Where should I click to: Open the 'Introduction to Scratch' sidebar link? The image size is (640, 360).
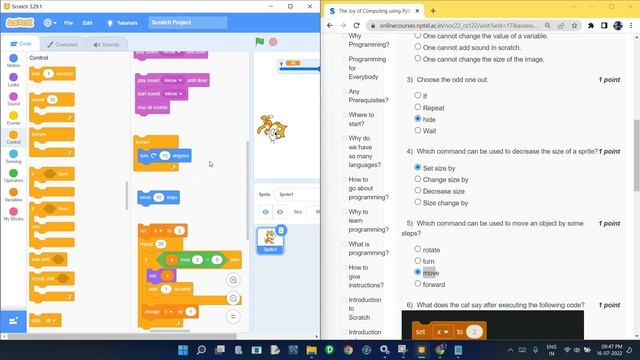[364, 308]
